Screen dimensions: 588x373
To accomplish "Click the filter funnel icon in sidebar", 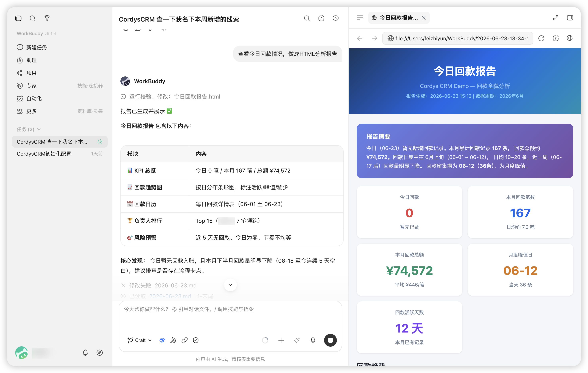I will coord(47,18).
